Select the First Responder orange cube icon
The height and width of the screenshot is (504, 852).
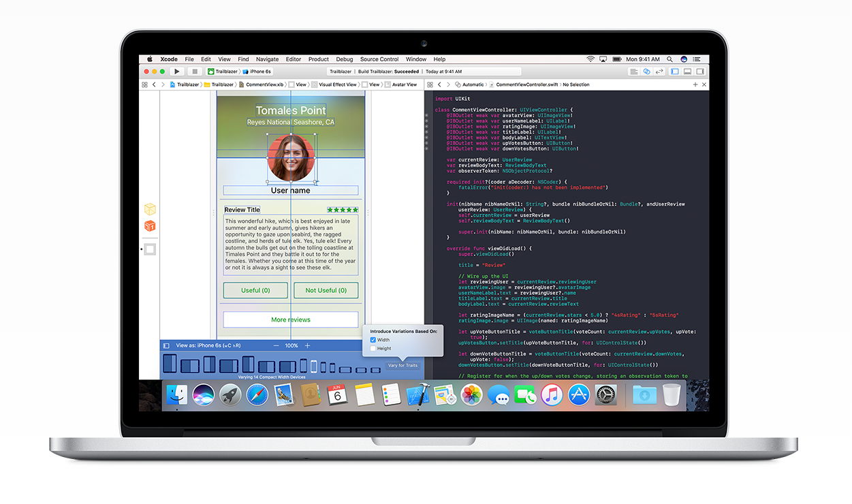(x=150, y=225)
